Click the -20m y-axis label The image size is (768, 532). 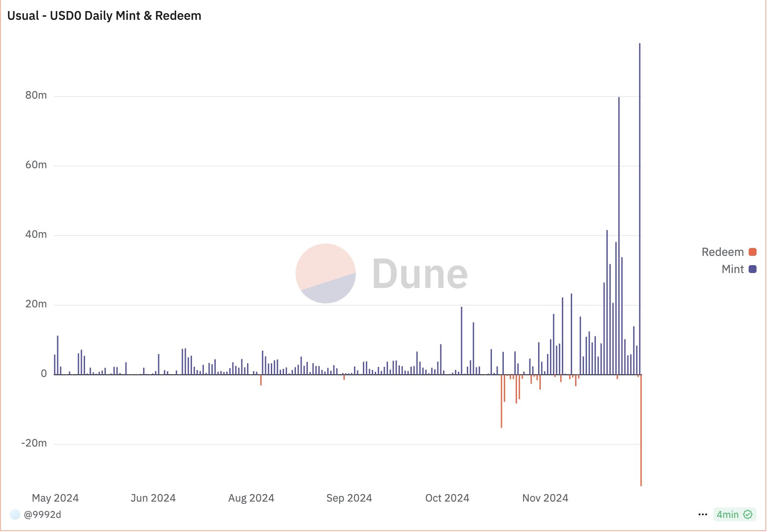tap(34, 443)
